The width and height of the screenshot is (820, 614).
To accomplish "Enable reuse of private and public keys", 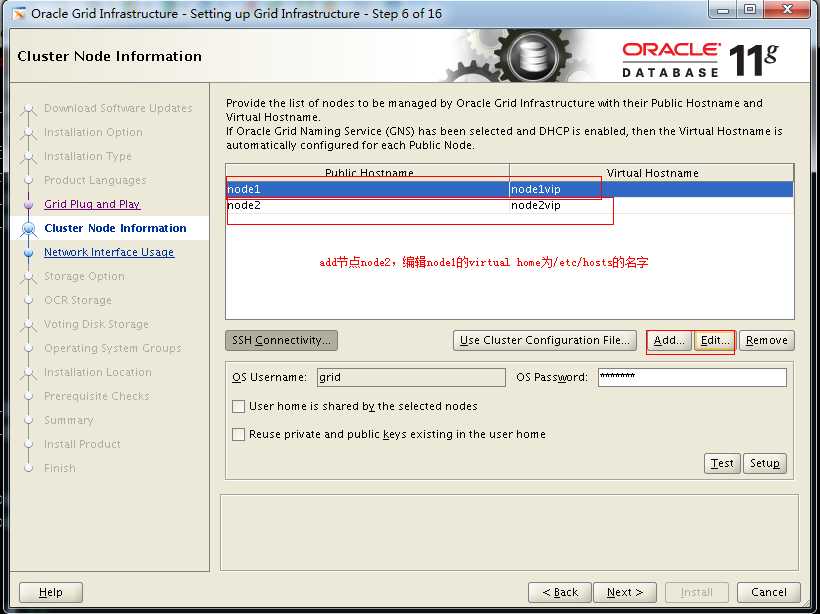I will coord(238,435).
